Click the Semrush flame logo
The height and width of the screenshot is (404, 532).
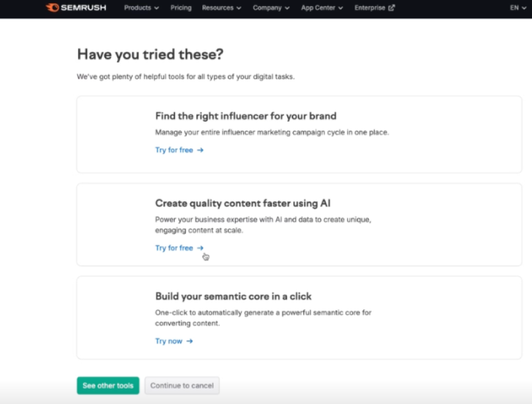(52, 8)
